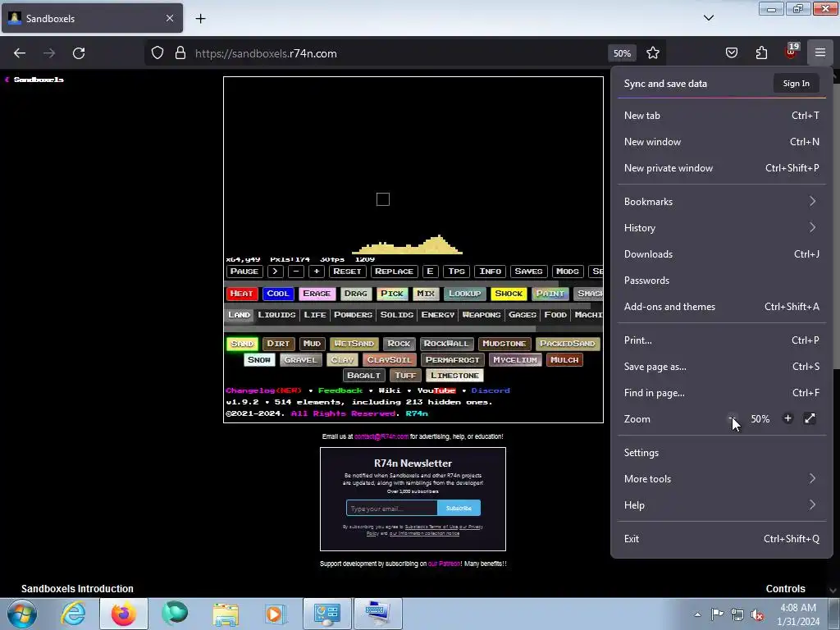Select New tab menu entry

(722, 115)
